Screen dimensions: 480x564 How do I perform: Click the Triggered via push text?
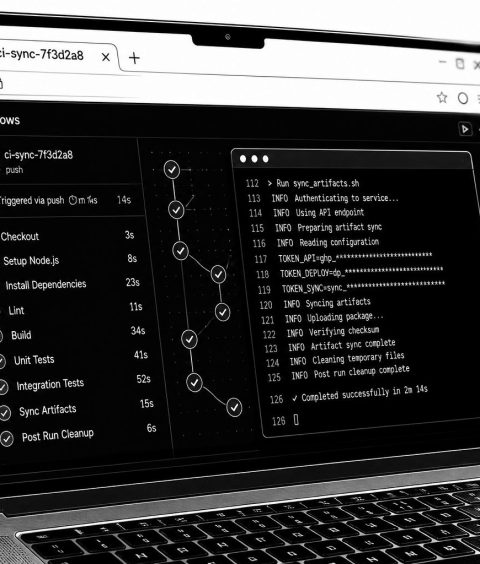[x=32, y=200]
